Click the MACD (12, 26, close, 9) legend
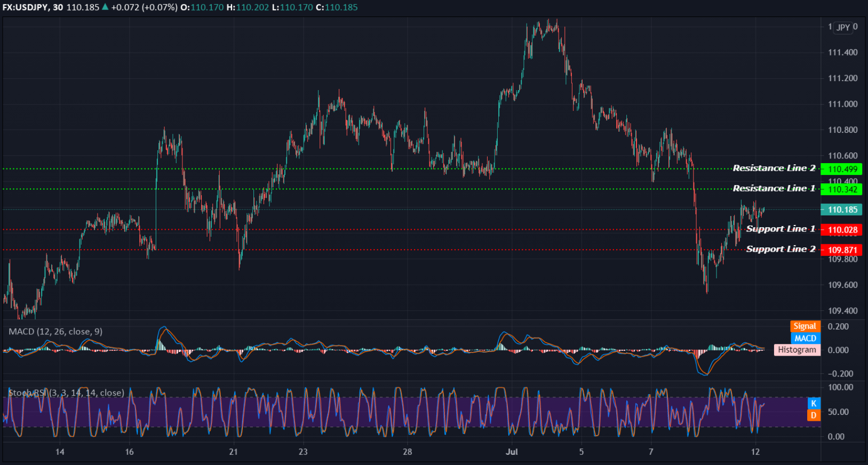The image size is (868, 465). point(55,332)
